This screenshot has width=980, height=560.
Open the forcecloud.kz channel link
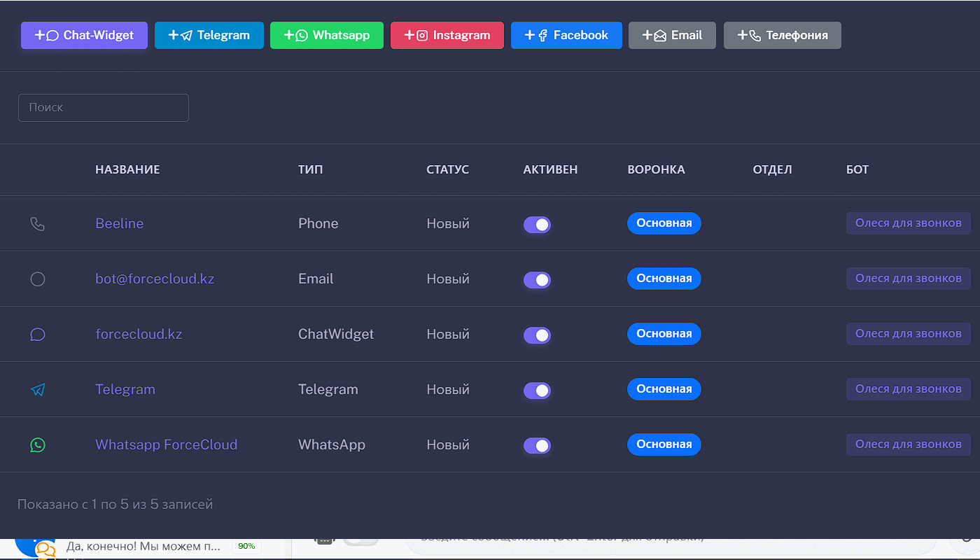[x=139, y=335]
